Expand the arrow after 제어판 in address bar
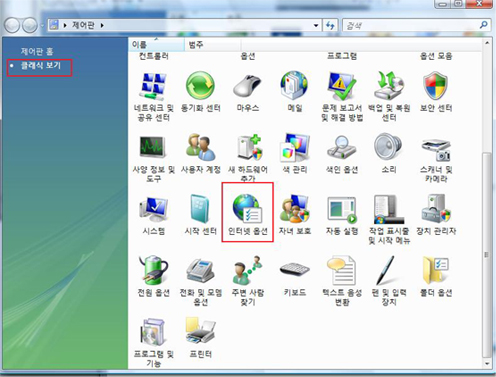Viewport: 496px width, 377px height. (102, 25)
